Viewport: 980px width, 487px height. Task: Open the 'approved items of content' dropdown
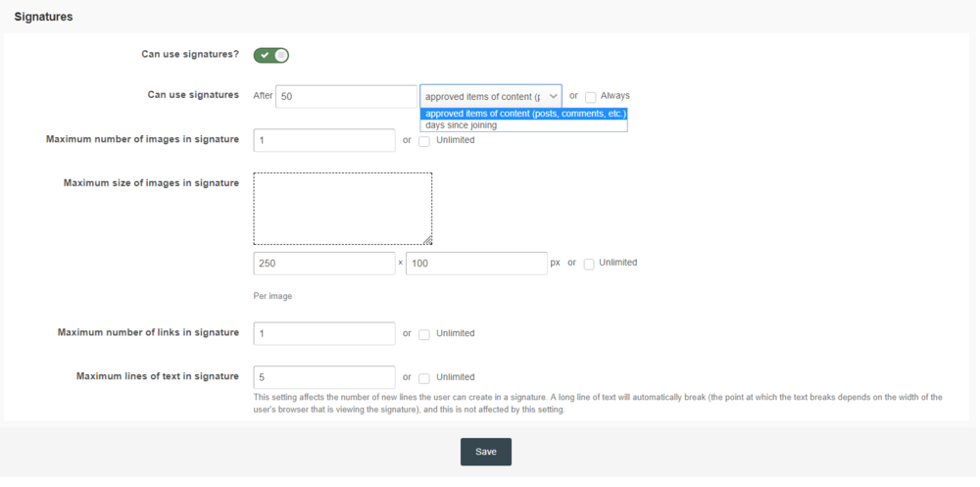[491, 96]
